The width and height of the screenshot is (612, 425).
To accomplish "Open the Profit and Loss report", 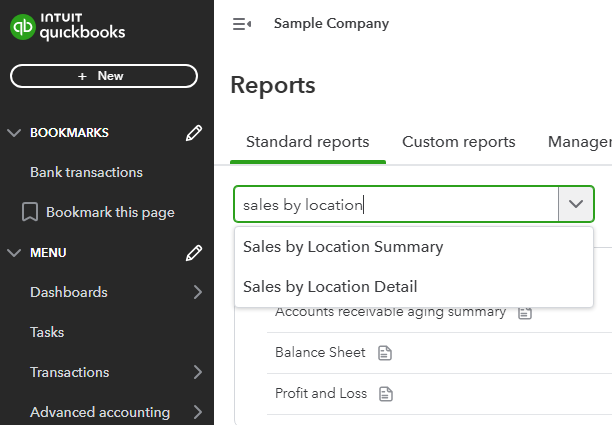I will pos(321,393).
